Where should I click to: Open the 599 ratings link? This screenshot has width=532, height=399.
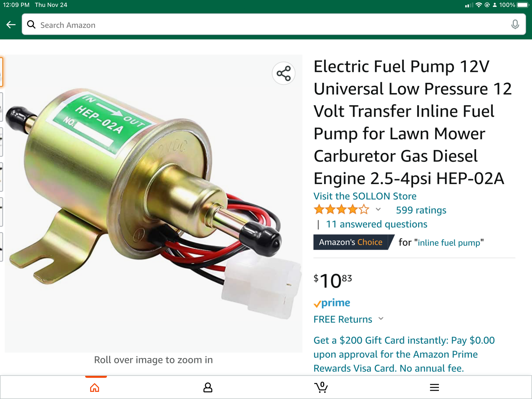tap(421, 210)
